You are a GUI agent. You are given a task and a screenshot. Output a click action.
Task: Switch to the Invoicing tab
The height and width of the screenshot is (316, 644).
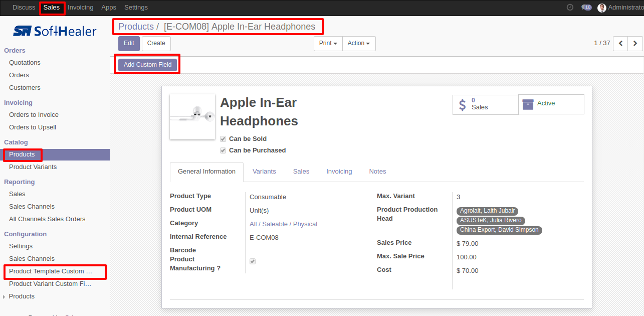click(339, 172)
